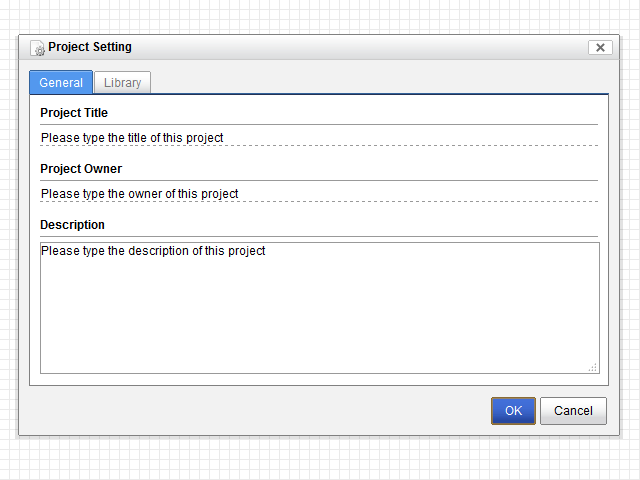Click blank panel area below the Description box
The height and width of the screenshot is (480, 640).
[x=319, y=379]
